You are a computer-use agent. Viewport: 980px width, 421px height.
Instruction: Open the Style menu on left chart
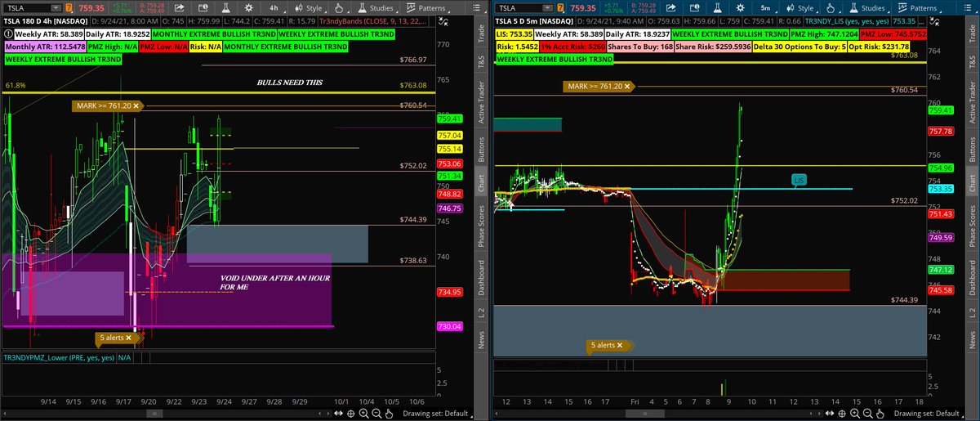click(x=310, y=7)
